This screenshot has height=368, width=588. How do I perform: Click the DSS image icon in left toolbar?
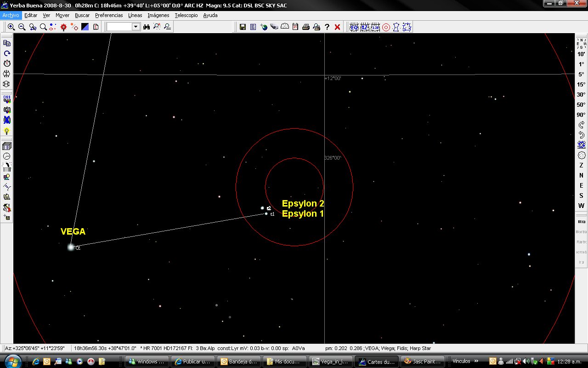[7, 100]
